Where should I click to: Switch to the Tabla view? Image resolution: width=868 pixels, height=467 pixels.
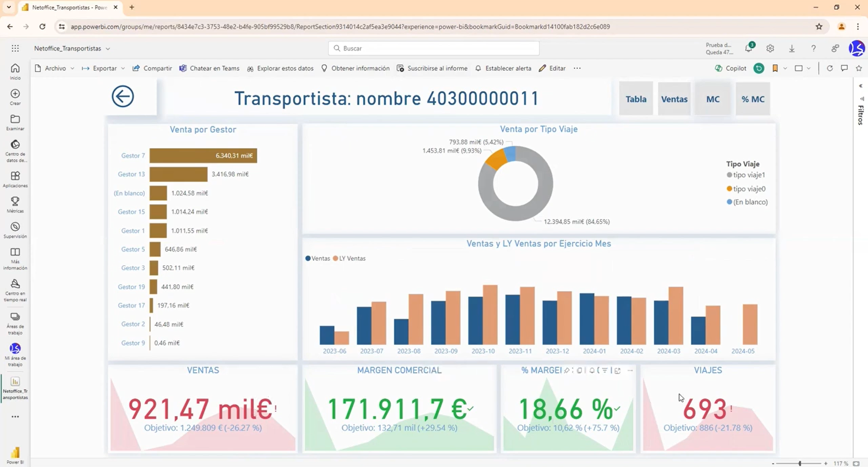pyautogui.click(x=636, y=99)
